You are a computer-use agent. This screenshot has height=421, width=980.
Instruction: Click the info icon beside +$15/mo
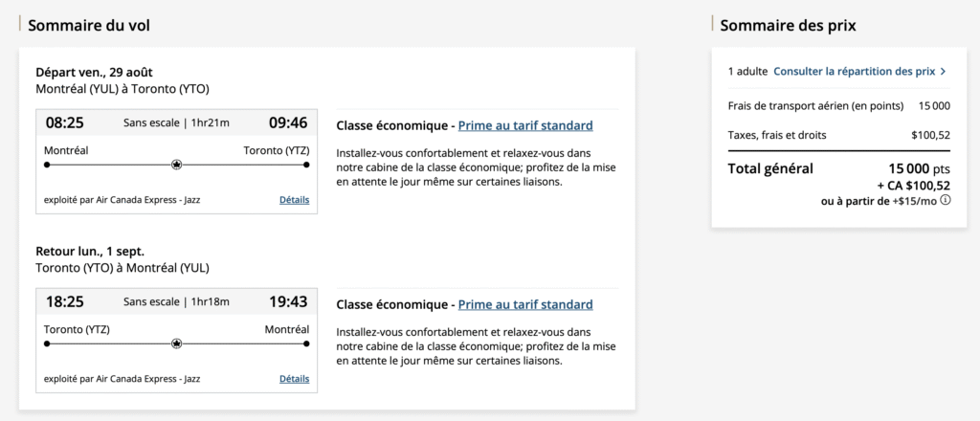click(946, 201)
